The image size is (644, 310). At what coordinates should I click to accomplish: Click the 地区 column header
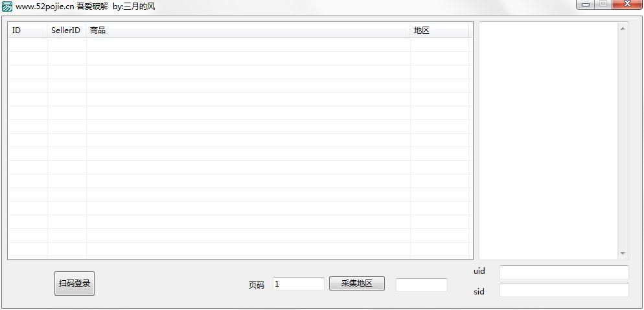439,30
